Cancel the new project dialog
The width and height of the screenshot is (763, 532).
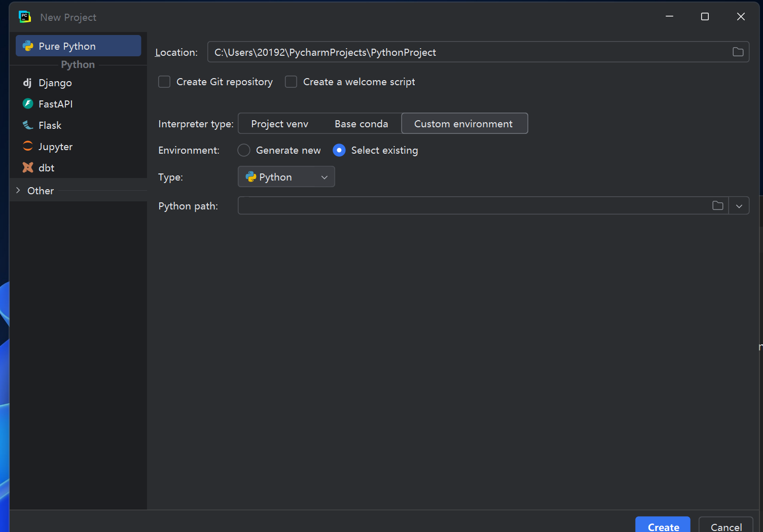click(726, 526)
